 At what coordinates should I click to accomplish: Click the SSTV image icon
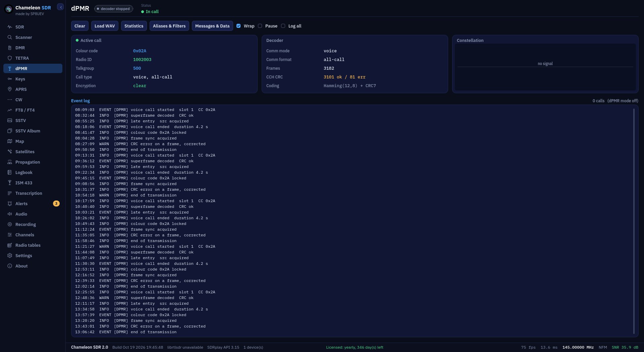[x=10, y=120]
